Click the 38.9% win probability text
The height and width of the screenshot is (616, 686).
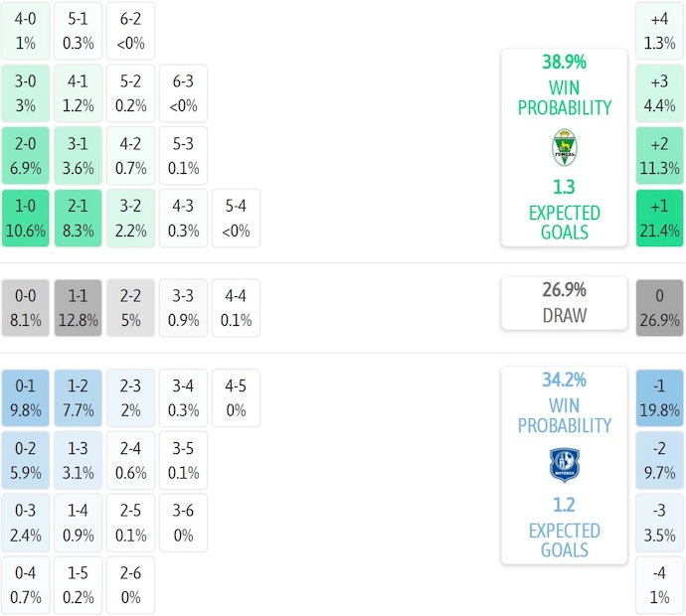564,62
